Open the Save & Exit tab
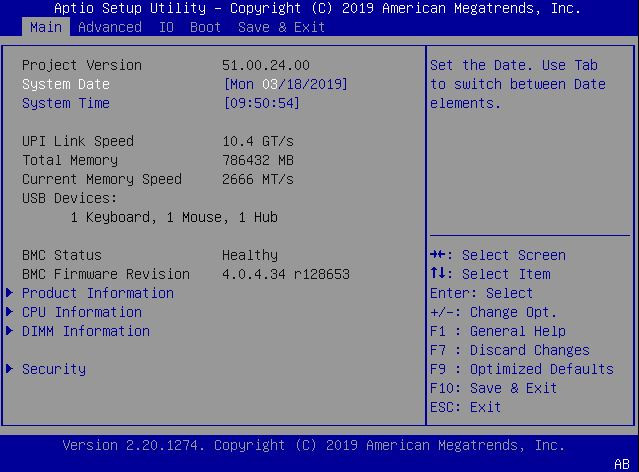639x472 pixels. pos(281,27)
